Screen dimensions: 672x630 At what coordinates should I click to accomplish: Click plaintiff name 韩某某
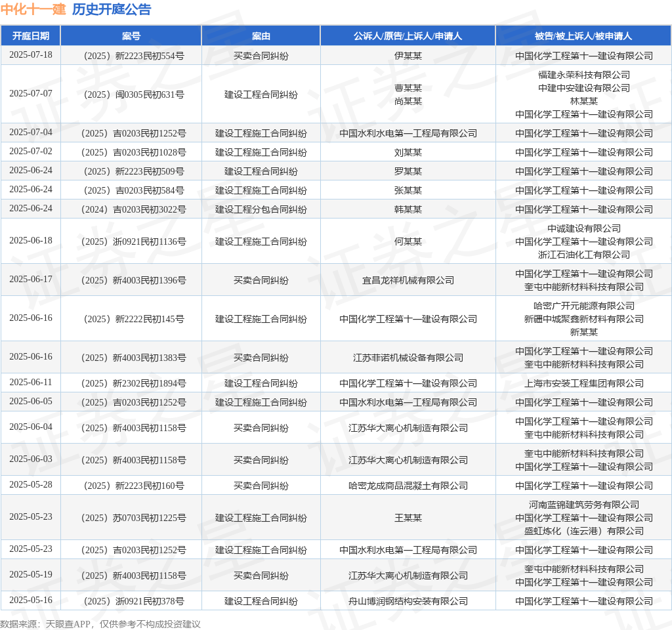point(408,209)
